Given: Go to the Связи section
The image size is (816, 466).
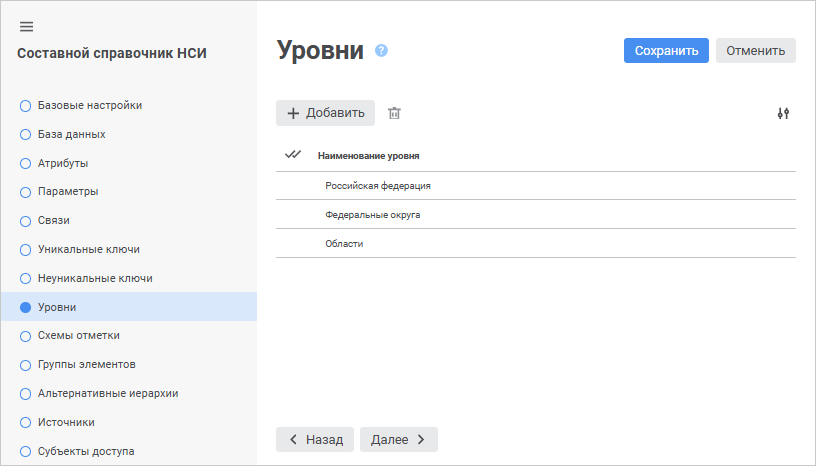Looking at the screenshot, I should pyautogui.click(x=53, y=220).
